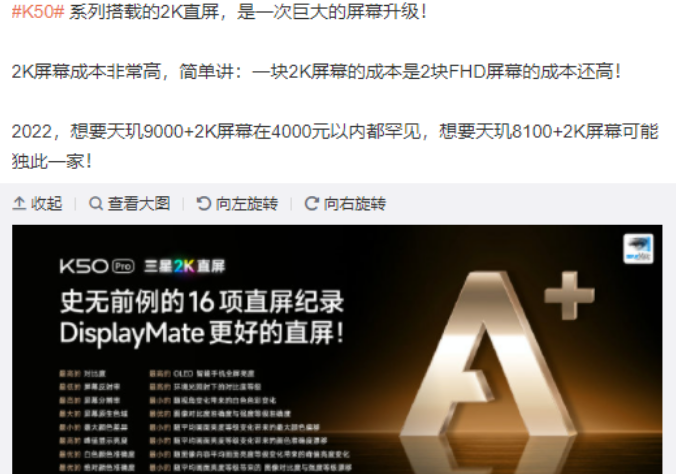
Task: Click text 史无前例的 16 项直屏纪录
Action: [x=202, y=301]
